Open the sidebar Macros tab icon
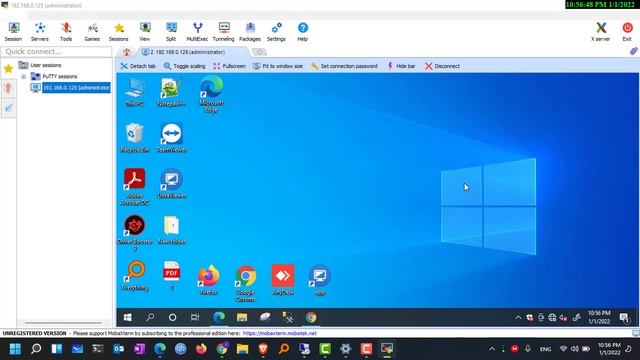This screenshot has height=360, width=640. coord(8,108)
